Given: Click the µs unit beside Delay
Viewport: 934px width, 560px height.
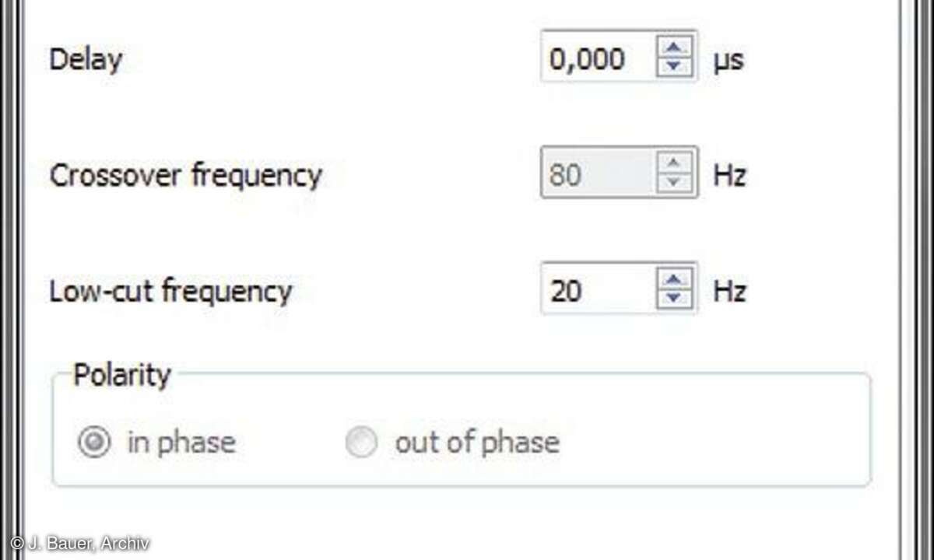Looking at the screenshot, I should [x=729, y=60].
